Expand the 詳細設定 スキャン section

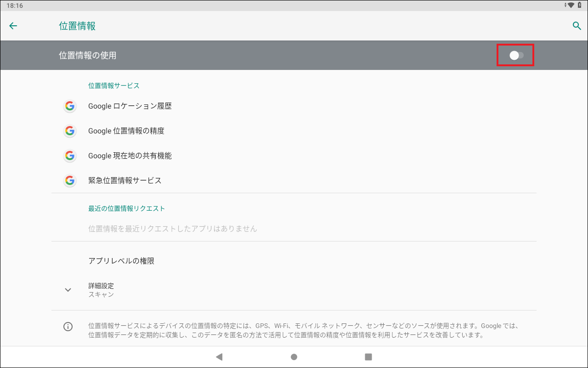click(101, 290)
